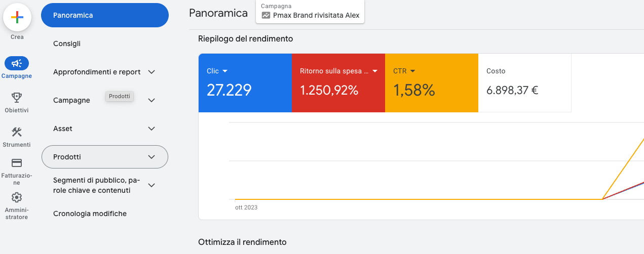
Task: Expand the Campagne menu chevron
Action: 151,100
